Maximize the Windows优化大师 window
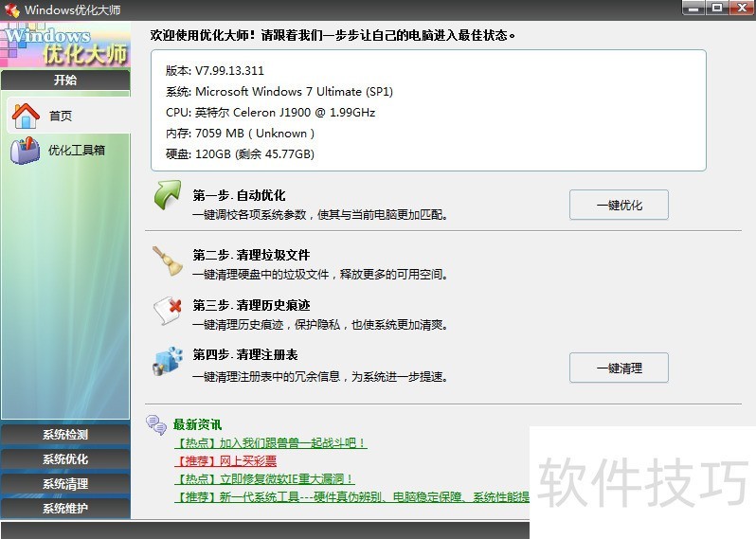Image resolution: width=756 pixels, height=539 pixels. [x=717, y=8]
